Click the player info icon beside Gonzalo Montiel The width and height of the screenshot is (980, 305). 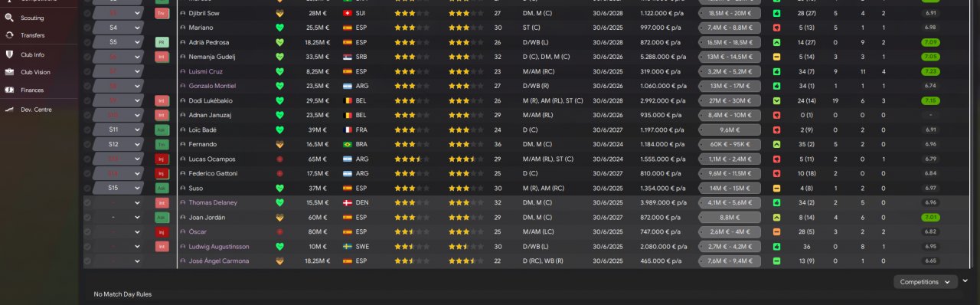[x=183, y=86]
